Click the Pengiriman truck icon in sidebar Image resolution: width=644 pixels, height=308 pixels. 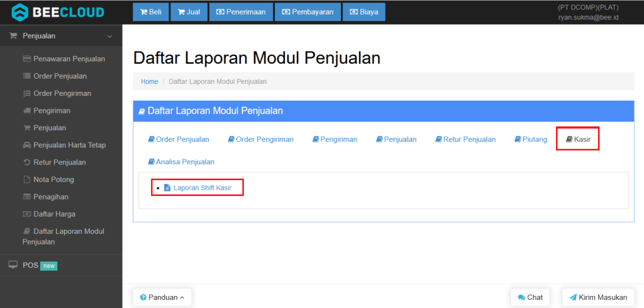26,111
